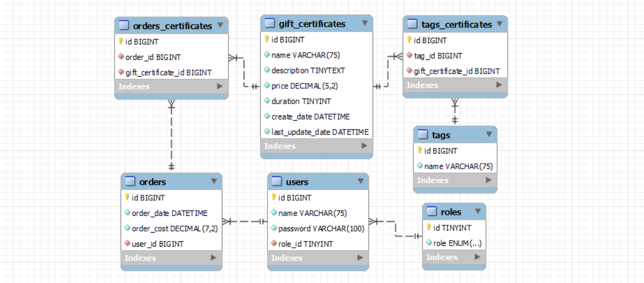Click the tags table icon
This screenshot has width=644, height=283.
[x=423, y=134]
